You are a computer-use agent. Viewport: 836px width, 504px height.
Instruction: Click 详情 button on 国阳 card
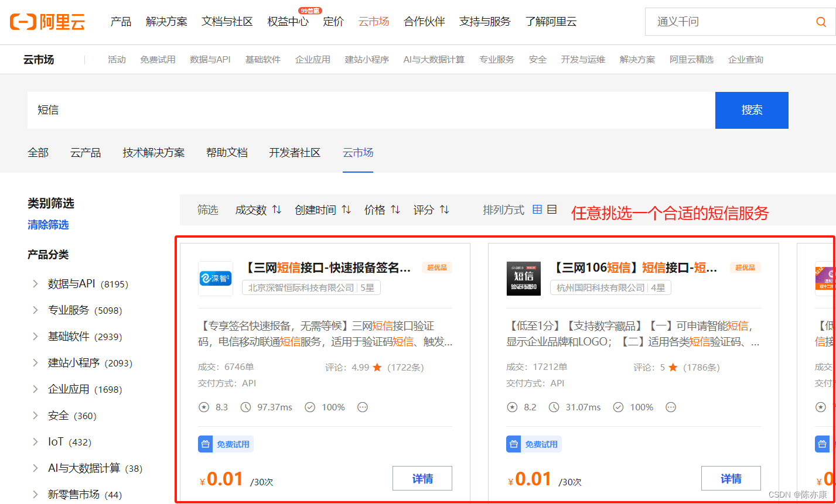[x=731, y=478]
